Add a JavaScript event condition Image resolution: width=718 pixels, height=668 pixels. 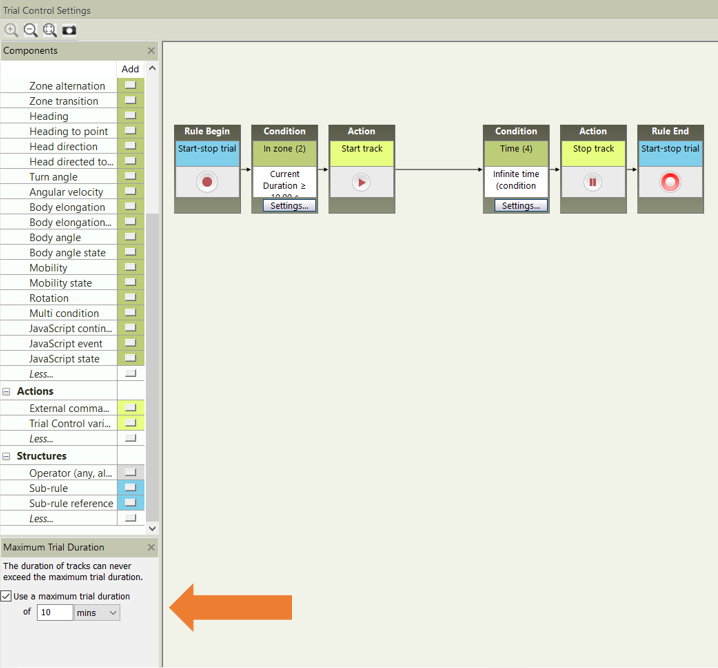pos(131,343)
